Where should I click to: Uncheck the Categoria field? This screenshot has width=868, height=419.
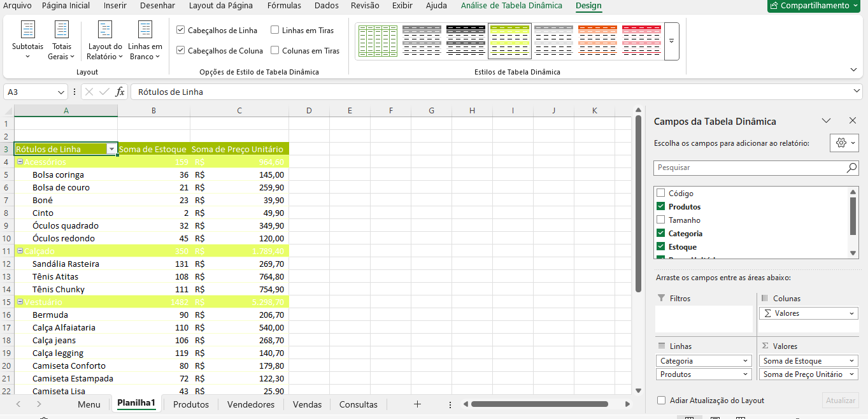tap(660, 233)
